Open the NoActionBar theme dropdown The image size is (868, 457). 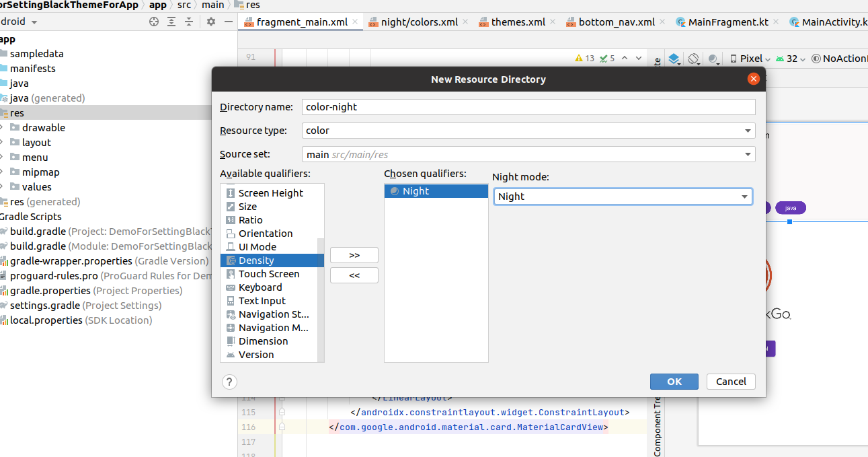pos(839,59)
